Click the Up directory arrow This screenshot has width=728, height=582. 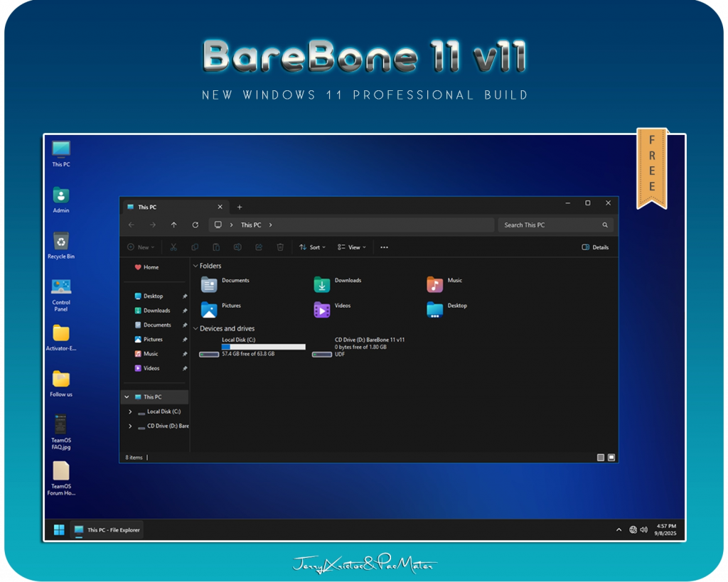tap(173, 225)
